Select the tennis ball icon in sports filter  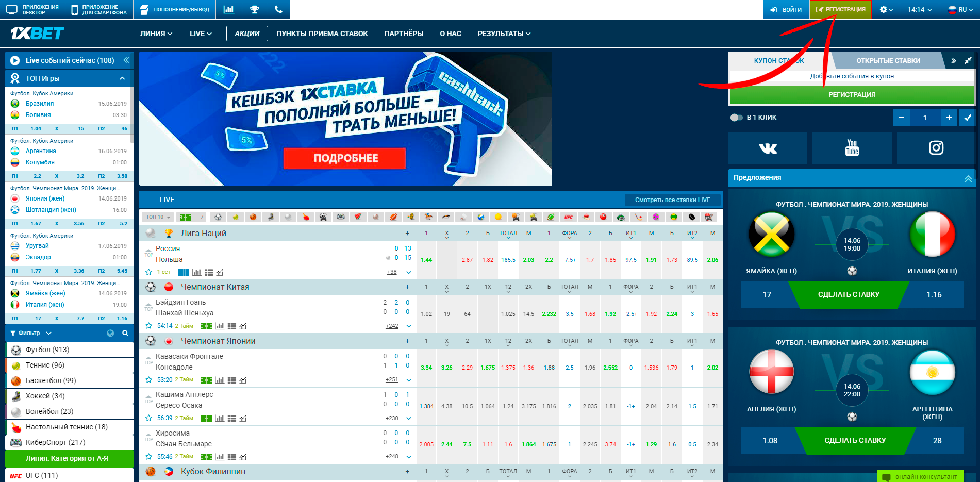[x=235, y=217]
